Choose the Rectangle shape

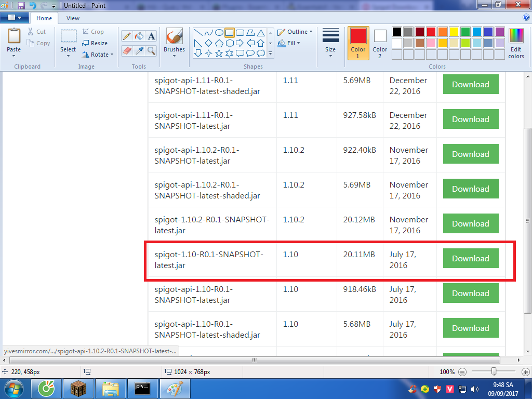coord(230,33)
